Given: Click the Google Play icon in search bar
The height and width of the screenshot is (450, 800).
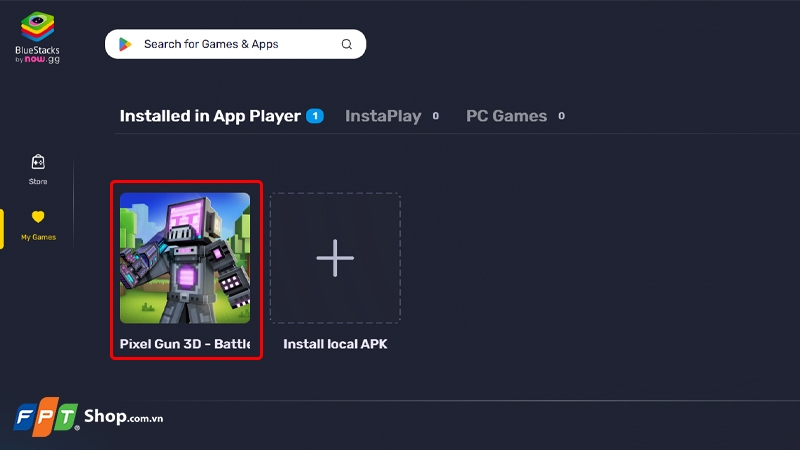Looking at the screenshot, I should coord(125,44).
